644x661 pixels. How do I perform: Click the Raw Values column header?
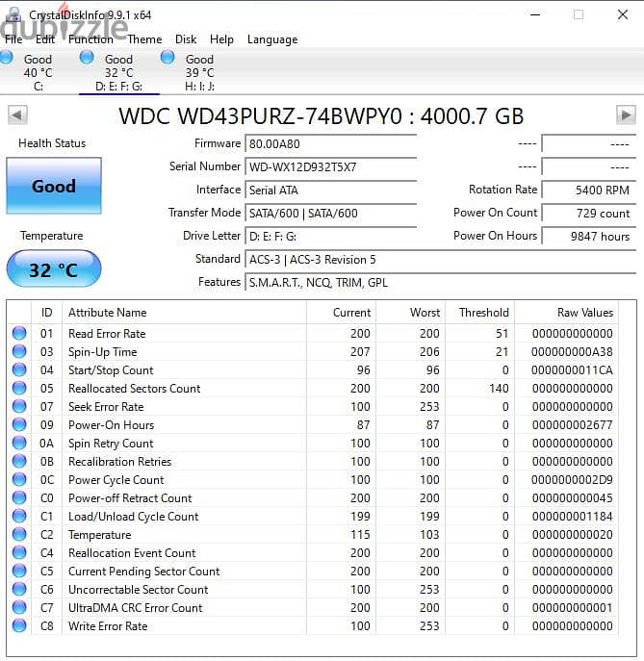(566, 313)
